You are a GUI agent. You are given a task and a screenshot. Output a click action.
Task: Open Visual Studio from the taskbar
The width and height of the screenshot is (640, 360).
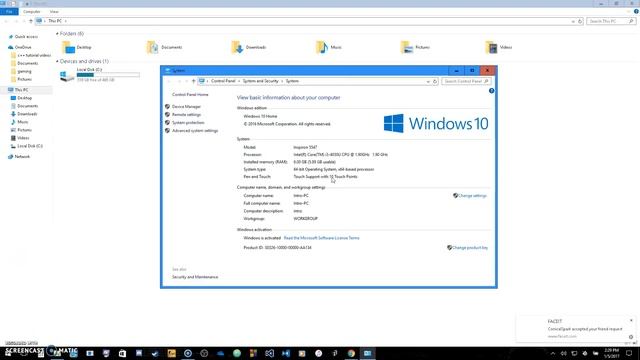269,353
